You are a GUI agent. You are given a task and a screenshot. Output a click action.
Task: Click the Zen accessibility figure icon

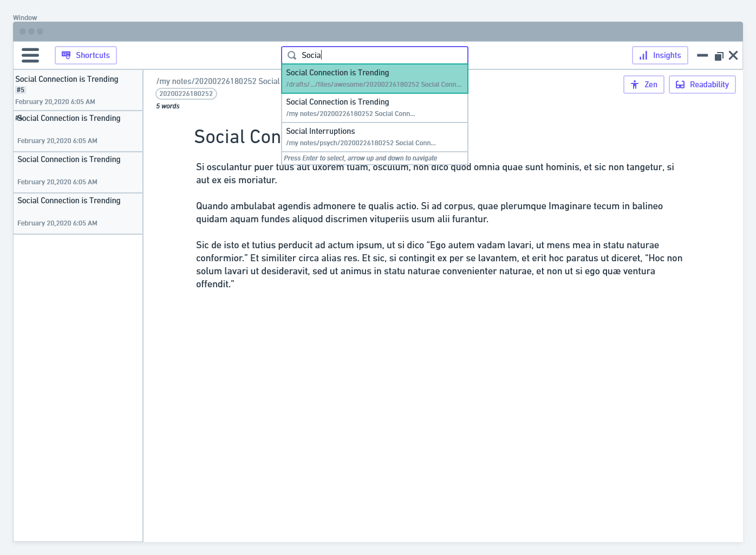635,85
